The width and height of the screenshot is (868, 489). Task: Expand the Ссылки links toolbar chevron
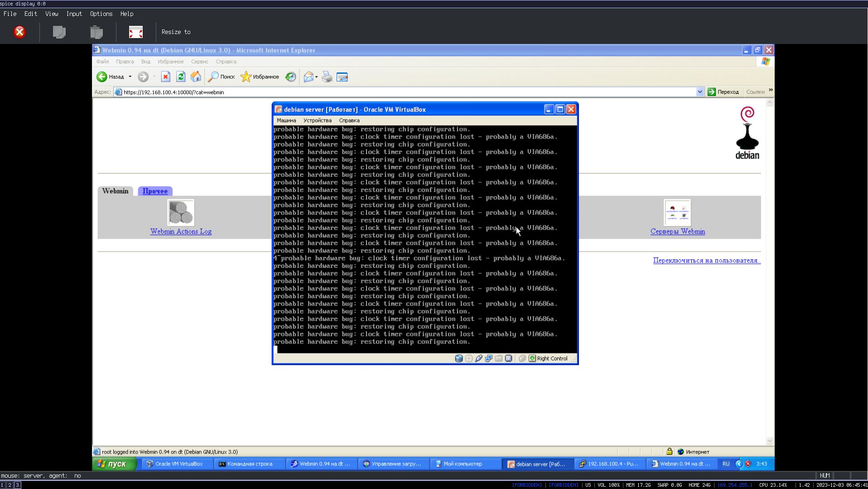[771, 90]
